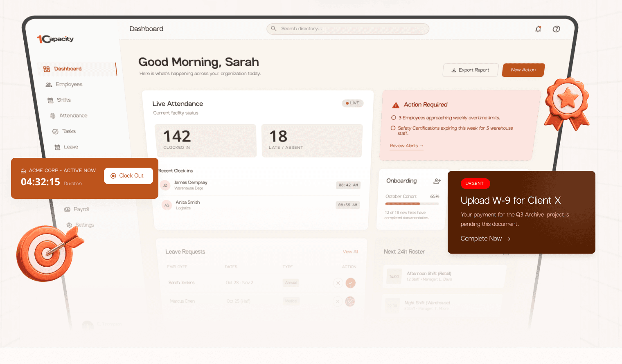The width and height of the screenshot is (622, 364).
Task: Open View All leave requests
Action: point(350,252)
